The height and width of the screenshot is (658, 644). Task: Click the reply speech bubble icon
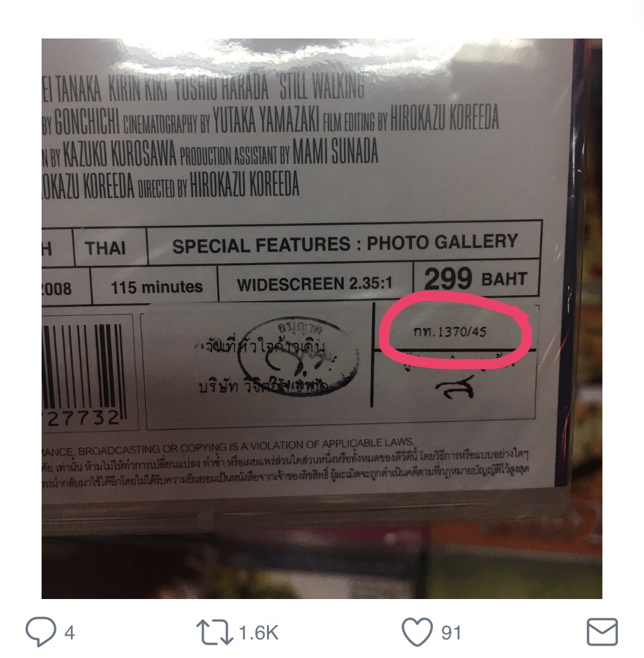click(x=41, y=631)
